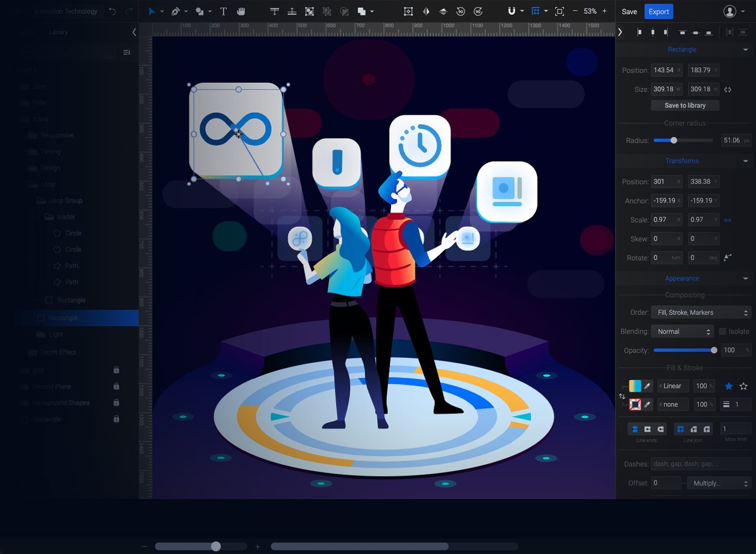Image resolution: width=756 pixels, height=554 pixels.
Task: Click the Export button
Action: pyautogui.click(x=659, y=11)
